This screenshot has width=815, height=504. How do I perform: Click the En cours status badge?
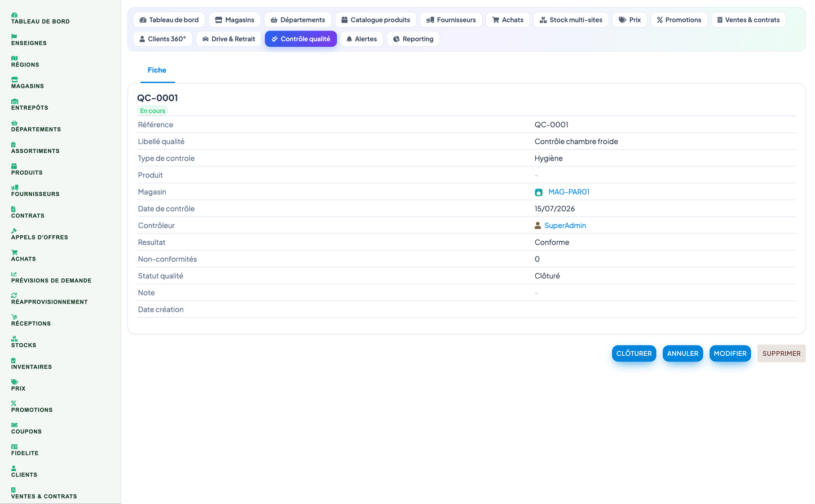(152, 111)
